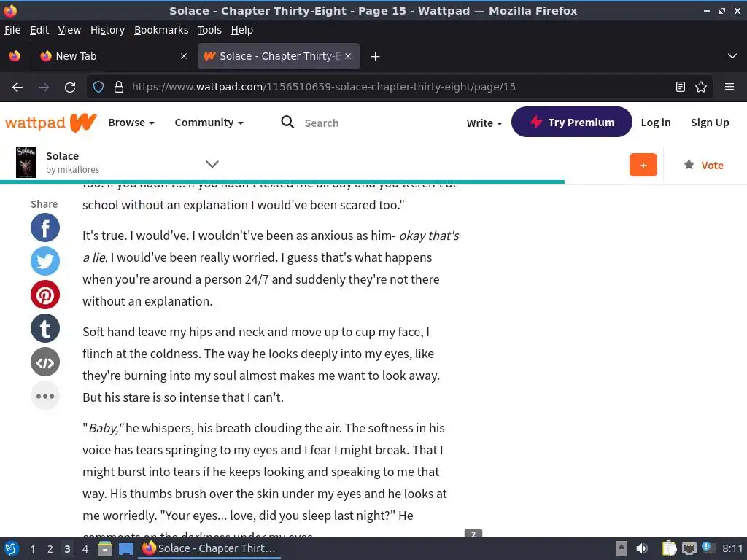This screenshot has height=560, width=747.
Task: Add story to library with orange plus
Action: [x=643, y=165]
